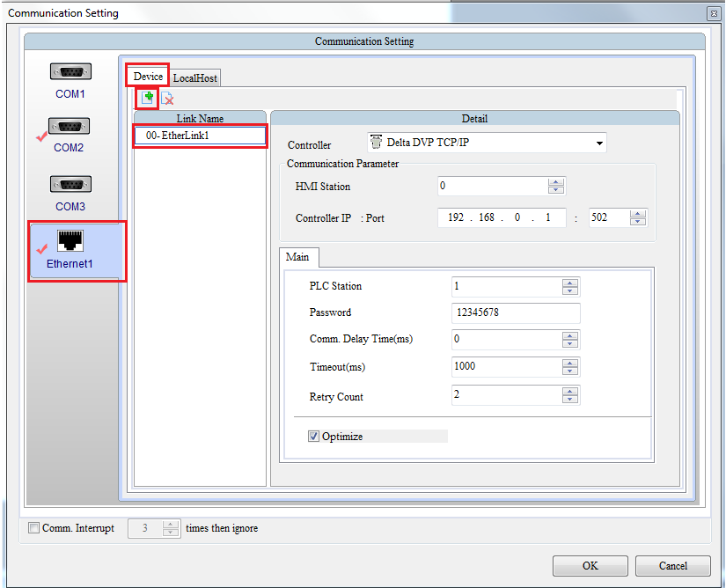726x588 pixels.
Task: Click the close icon of Communication Setting window
Action: 714,13
